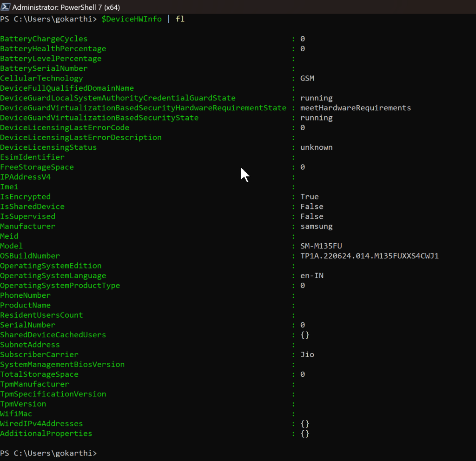The height and width of the screenshot is (461, 476).
Task: Click the WifiMac label
Action: [16, 414]
